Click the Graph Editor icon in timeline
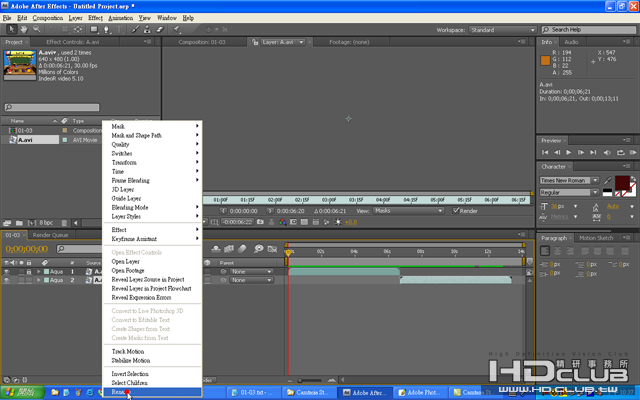Viewport: 640px width, 400px height. pyautogui.click(x=272, y=249)
